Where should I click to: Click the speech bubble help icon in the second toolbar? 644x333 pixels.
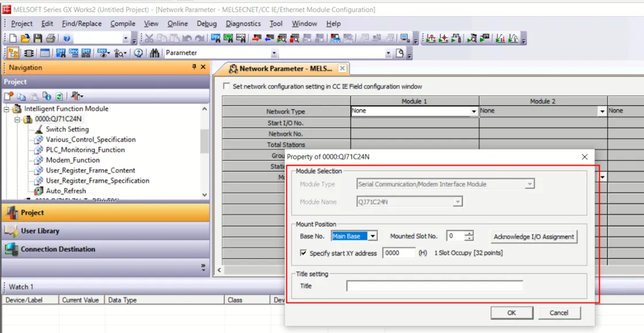pyautogui.click(x=139, y=53)
